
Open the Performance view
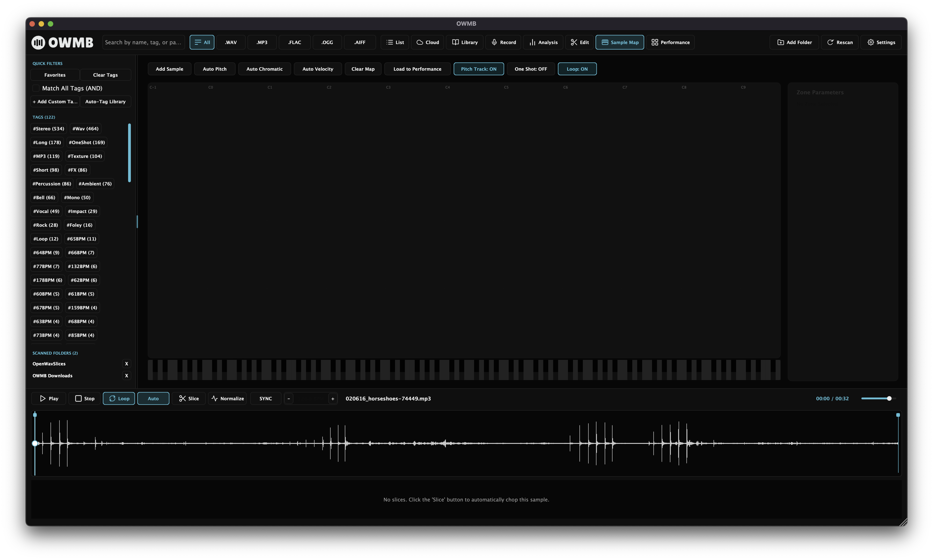pyautogui.click(x=670, y=42)
